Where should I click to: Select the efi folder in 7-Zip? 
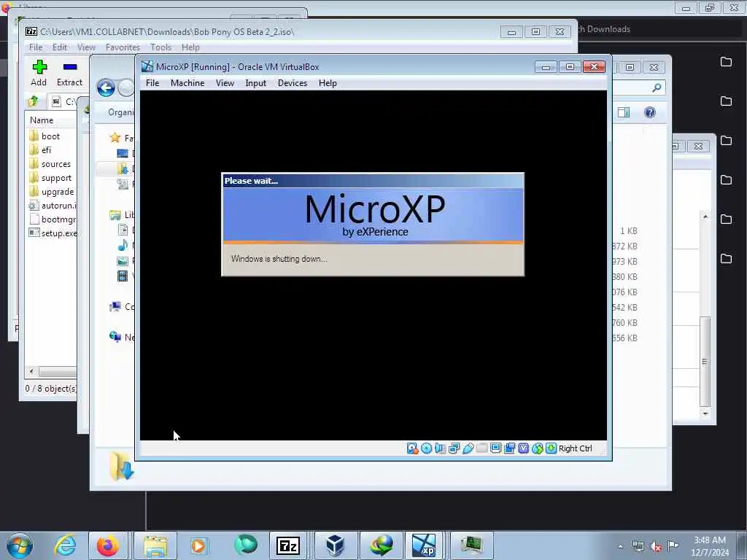click(x=40, y=150)
